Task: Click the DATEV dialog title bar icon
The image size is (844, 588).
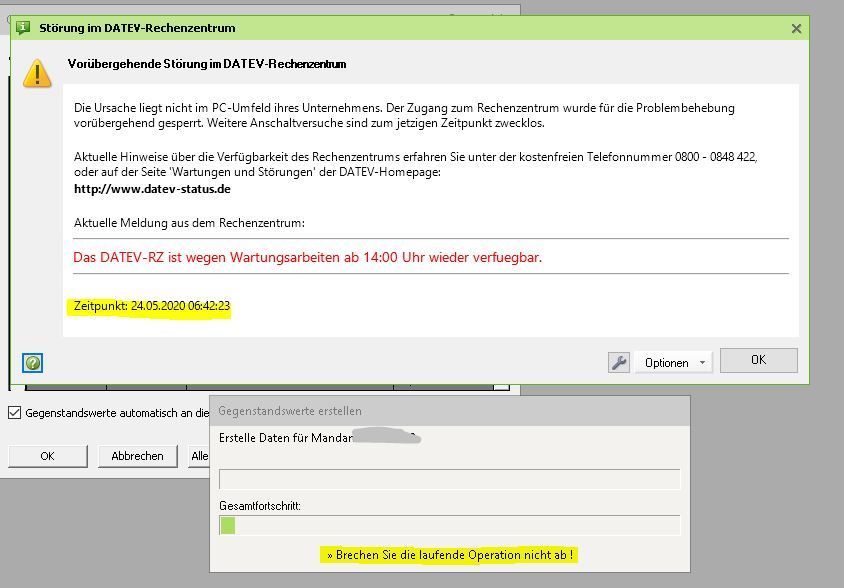Action: point(23,27)
